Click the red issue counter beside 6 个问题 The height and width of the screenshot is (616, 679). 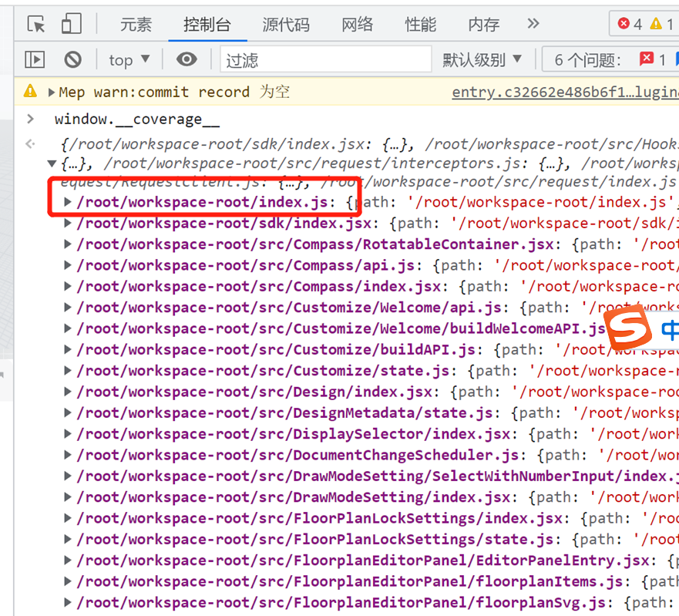click(x=644, y=59)
